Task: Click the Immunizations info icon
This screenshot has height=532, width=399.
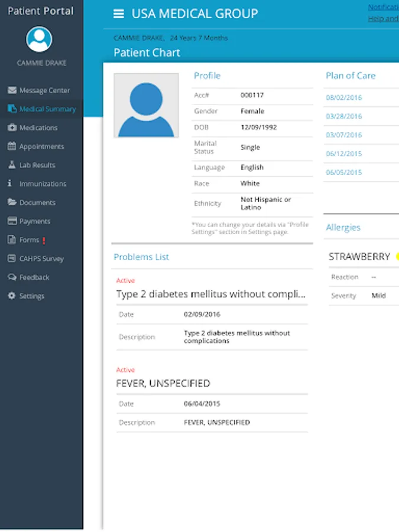Action: click(x=9, y=183)
